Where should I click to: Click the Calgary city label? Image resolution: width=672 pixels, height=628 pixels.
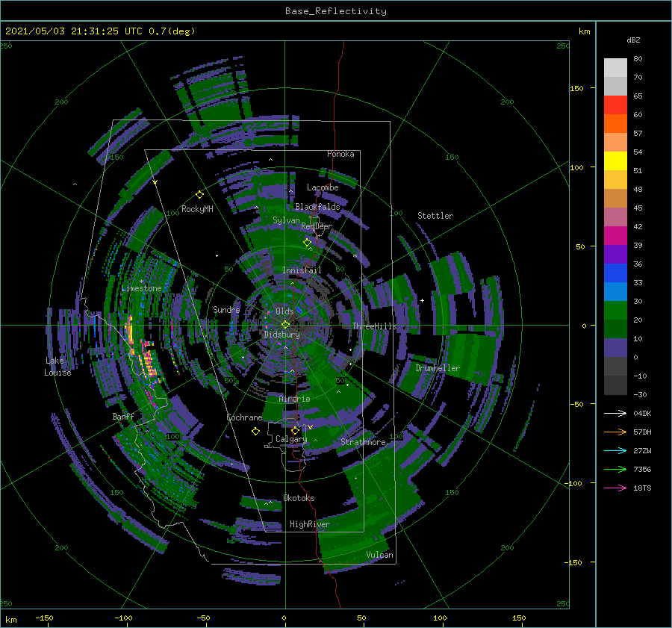(x=291, y=439)
